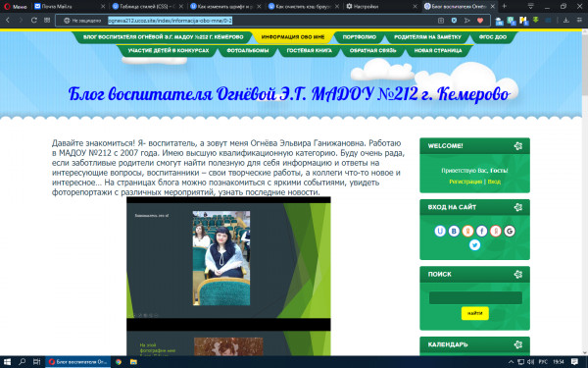Reload the page with refresh icon
The image size is (588, 368).
[x=33, y=21]
